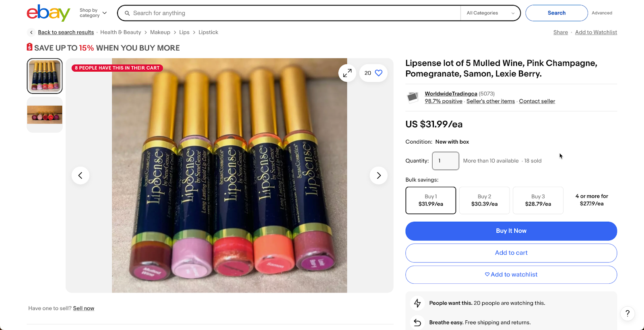The height and width of the screenshot is (330, 644).
Task: Select the Buy 3 $28.79/ea option
Action: click(538, 200)
